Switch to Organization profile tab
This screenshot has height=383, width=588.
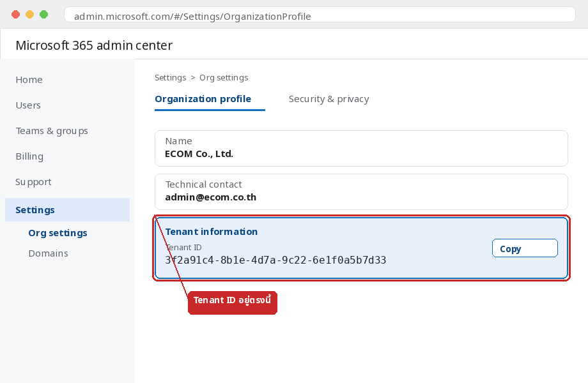(x=203, y=99)
